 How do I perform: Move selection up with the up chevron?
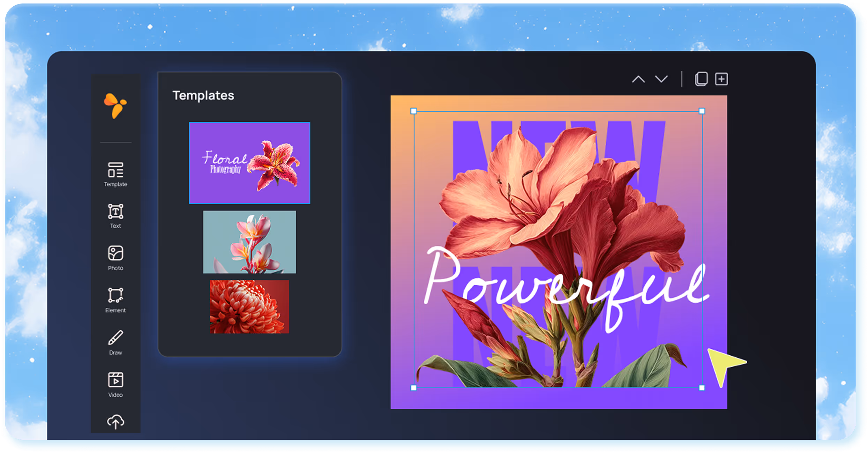tap(639, 80)
